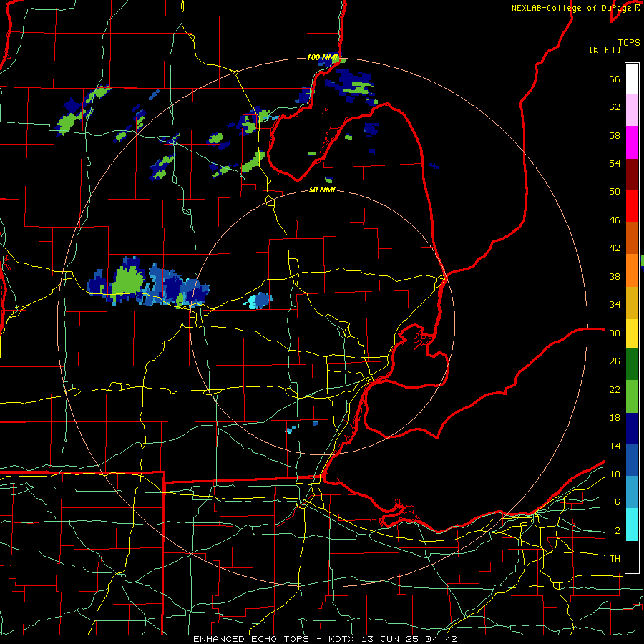Click the 6 legend value

click(617, 502)
